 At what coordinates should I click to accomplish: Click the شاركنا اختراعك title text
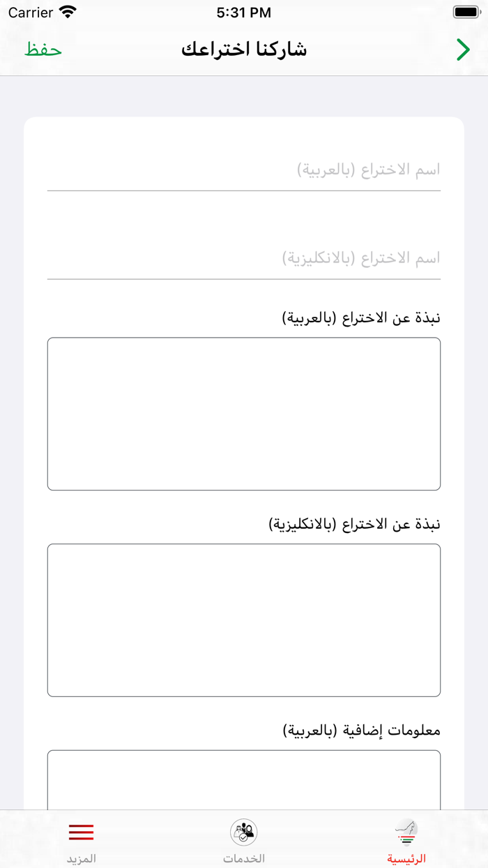243,50
